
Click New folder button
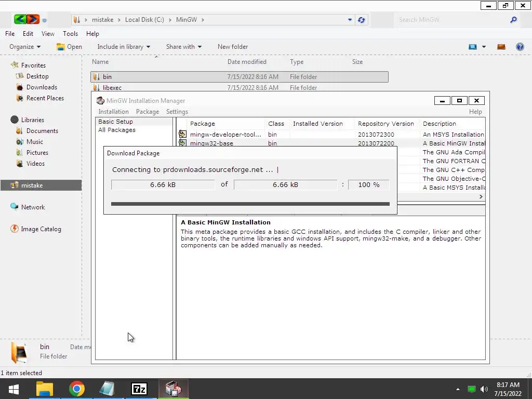click(x=233, y=47)
